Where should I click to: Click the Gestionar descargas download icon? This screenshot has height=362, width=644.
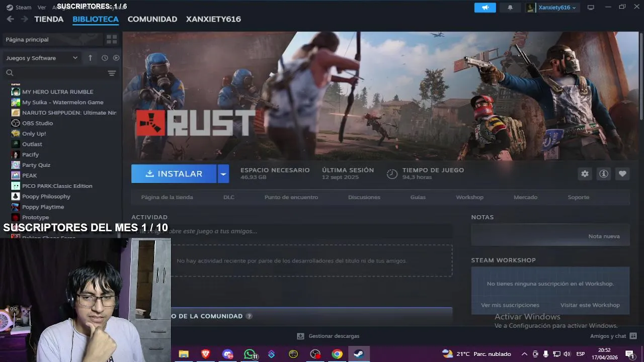pyautogui.click(x=300, y=336)
